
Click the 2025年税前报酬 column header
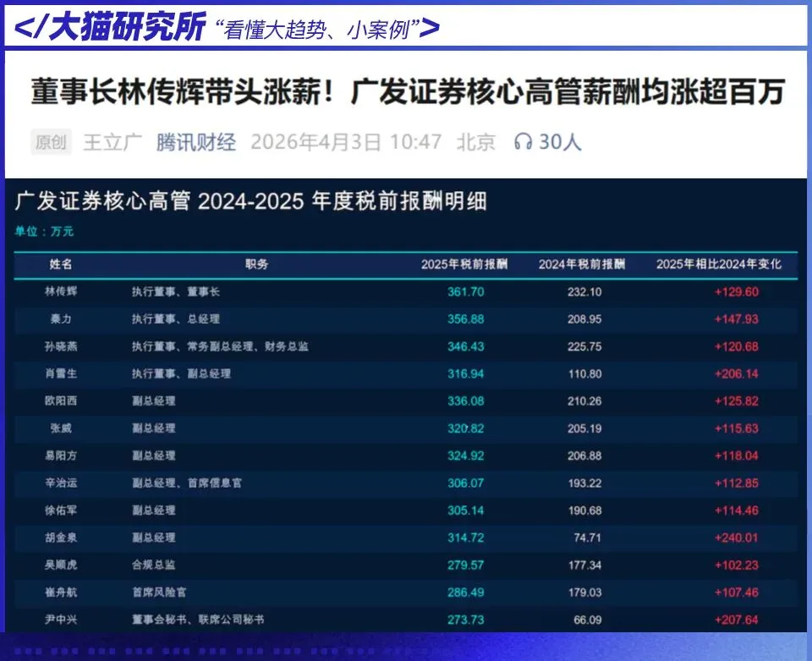tap(464, 264)
